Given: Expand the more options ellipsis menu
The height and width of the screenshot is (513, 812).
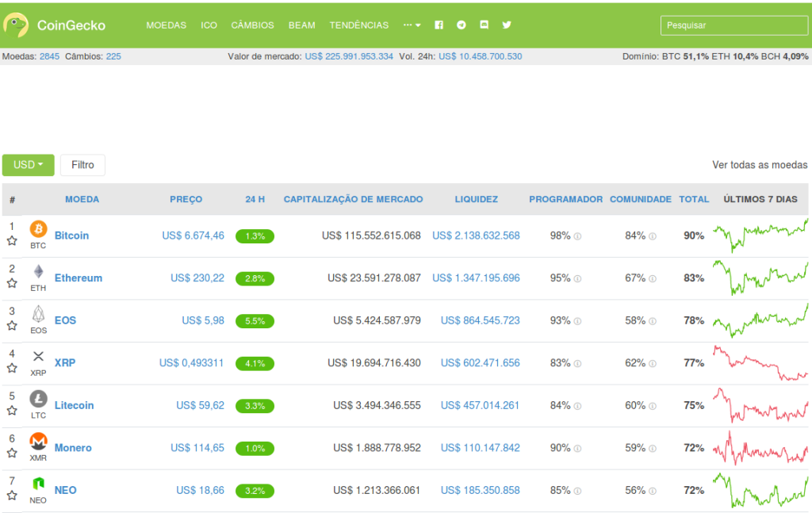Looking at the screenshot, I should click(412, 25).
